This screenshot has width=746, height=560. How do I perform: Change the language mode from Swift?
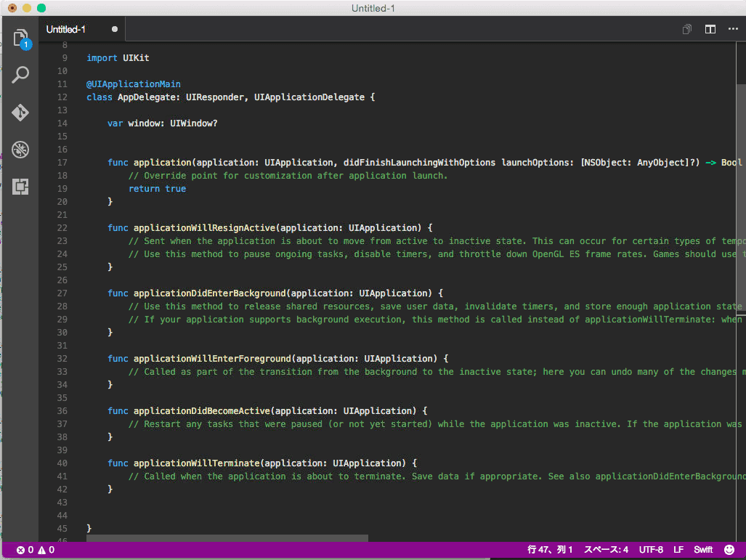(702, 549)
